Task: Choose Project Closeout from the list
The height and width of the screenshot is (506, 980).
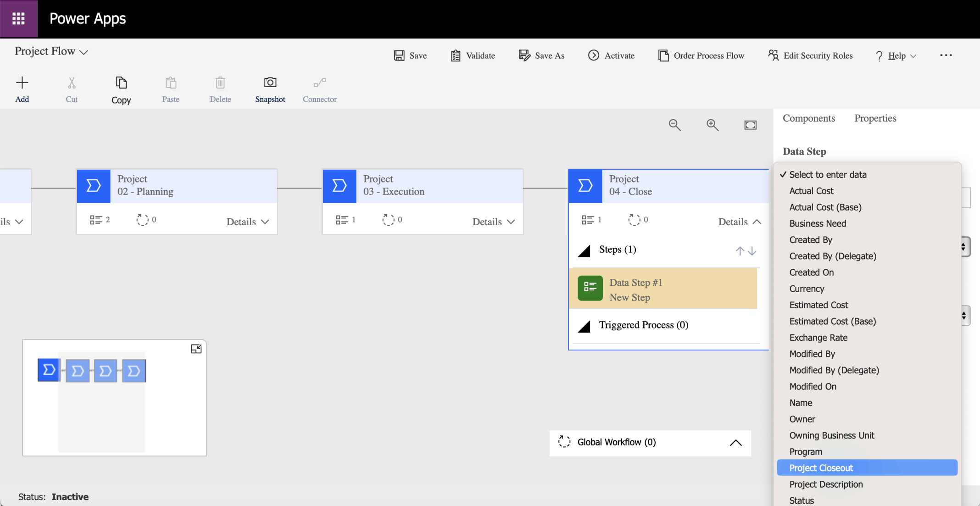Action: pos(821,468)
